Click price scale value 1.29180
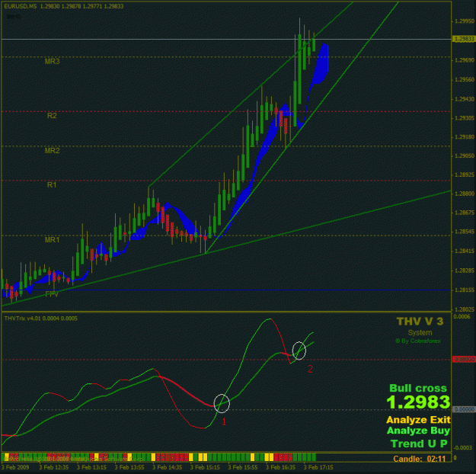The width and height of the screenshot is (476, 474). pos(464,137)
